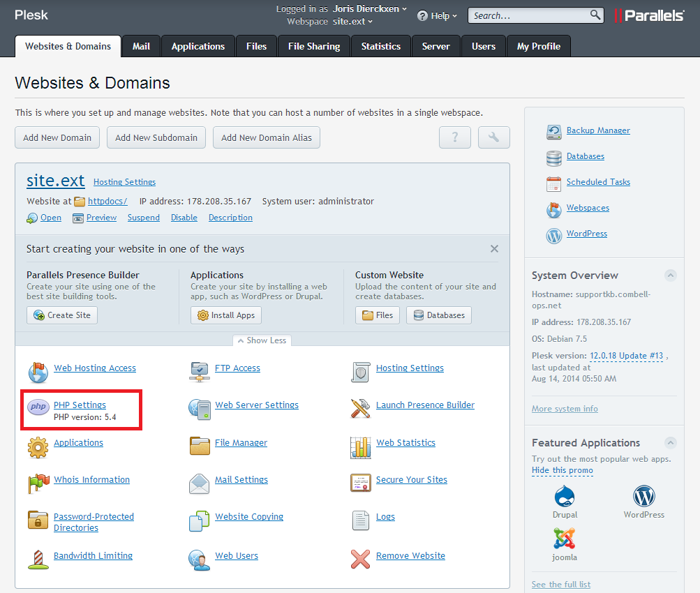The height and width of the screenshot is (593, 700).
Task: Click the More system info link
Action: pyautogui.click(x=565, y=409)
